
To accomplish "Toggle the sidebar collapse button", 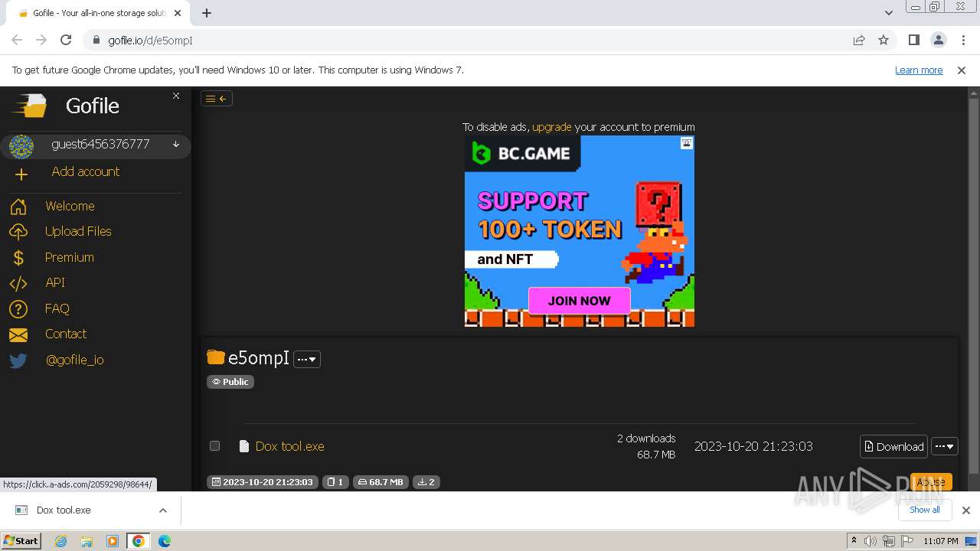I will (x=217, y=98).
